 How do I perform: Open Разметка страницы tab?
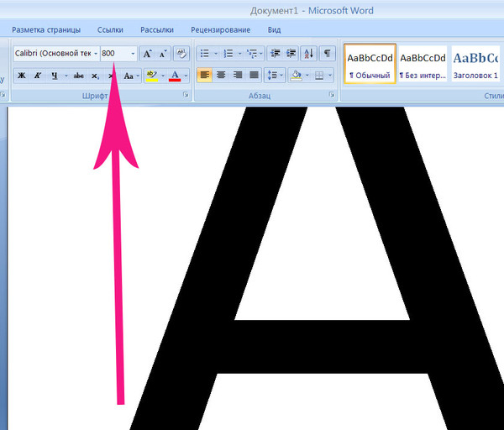pyautogui.click(x=46, y=30)
